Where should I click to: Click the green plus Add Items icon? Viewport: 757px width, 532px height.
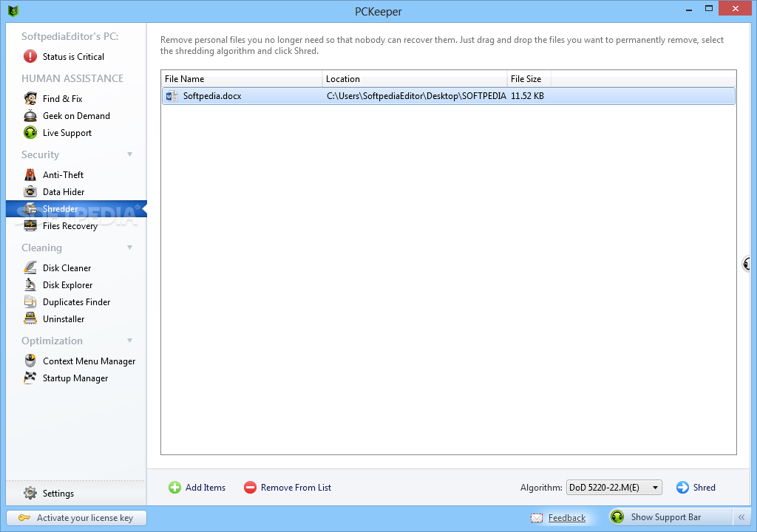pos(174,488)
